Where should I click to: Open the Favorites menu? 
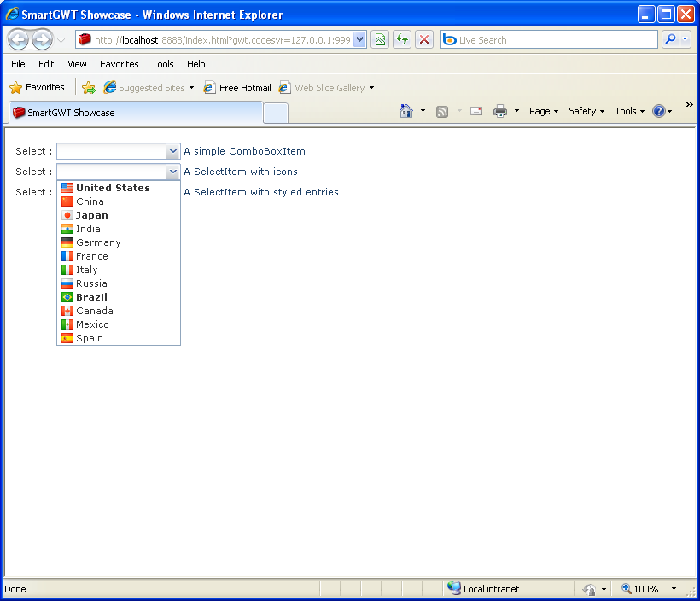pos(120,64)
